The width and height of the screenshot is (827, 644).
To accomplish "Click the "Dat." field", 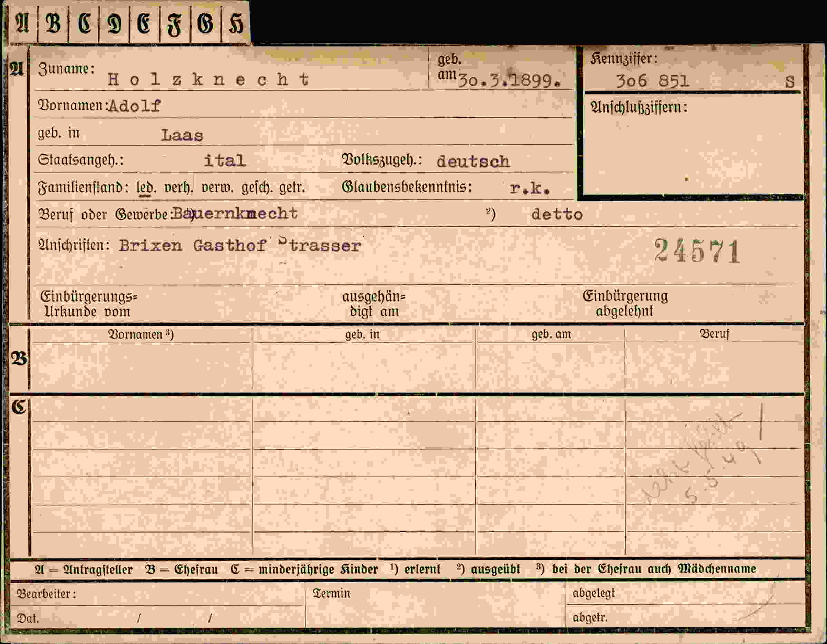I will [157, 618].
